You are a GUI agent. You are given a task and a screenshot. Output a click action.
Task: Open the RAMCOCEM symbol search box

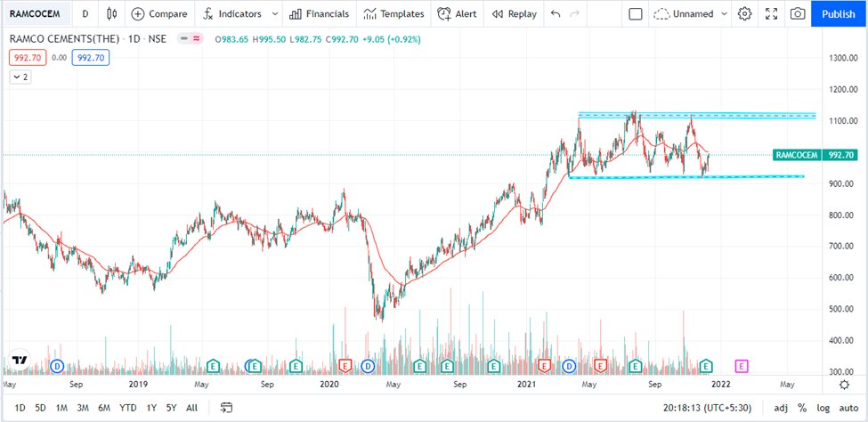36,14
